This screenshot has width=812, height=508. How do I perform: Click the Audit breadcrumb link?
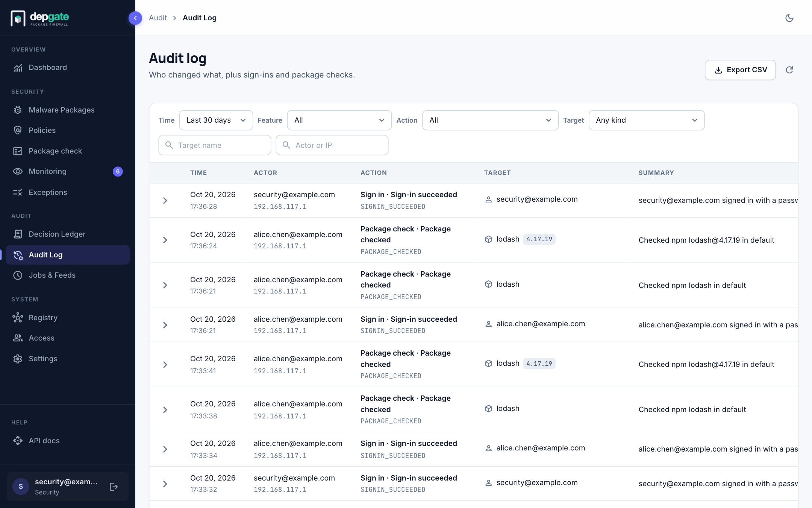(158, 18)
